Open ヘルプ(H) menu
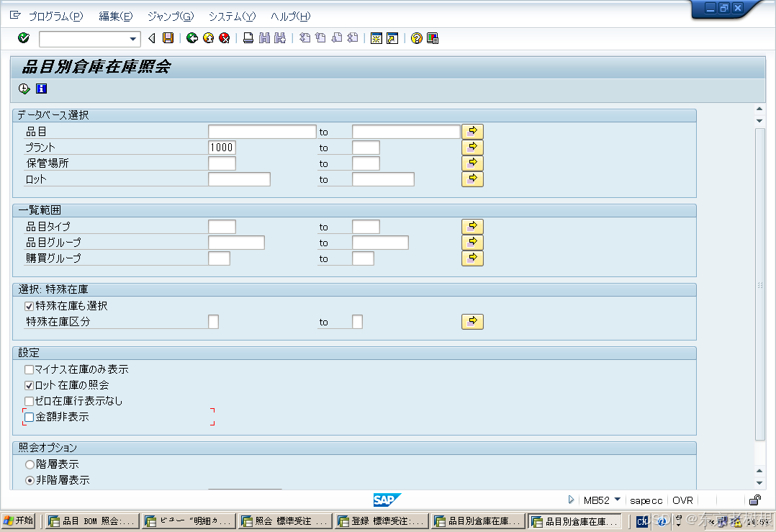Screen dimensions: 776x532 [291, 17]
